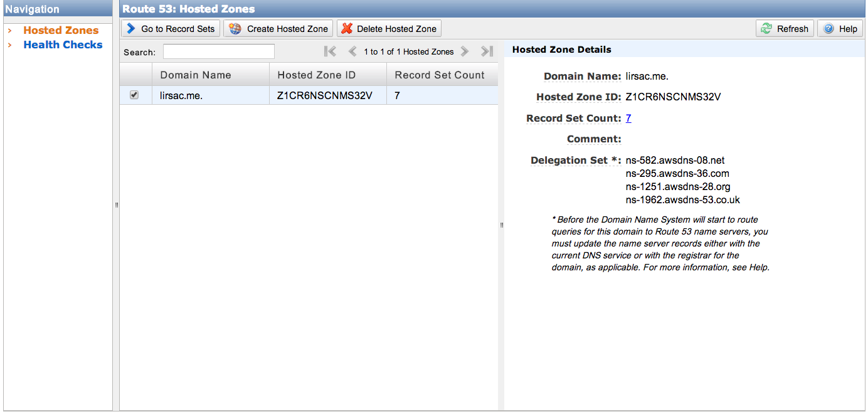Screen dimensions: 868x414
Task: Click Delete Hosted Zone button
Action: coord(389,29)
